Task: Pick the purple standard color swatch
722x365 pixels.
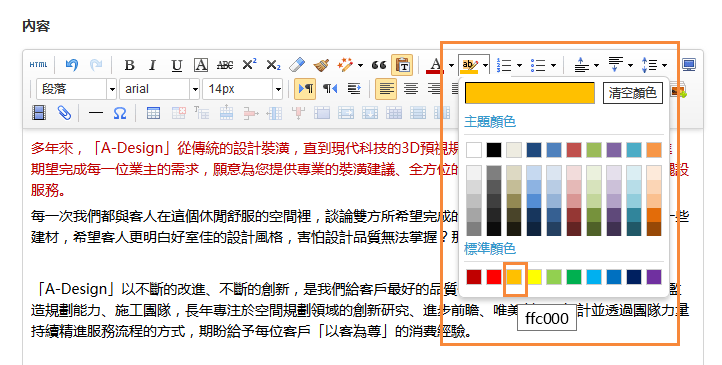Action: click(654, 277)
